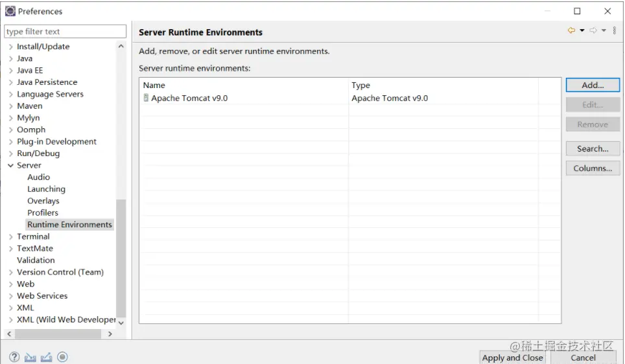Click the Import preferences icon
This screenshot has height=364, width=625.
click(30, 357)
